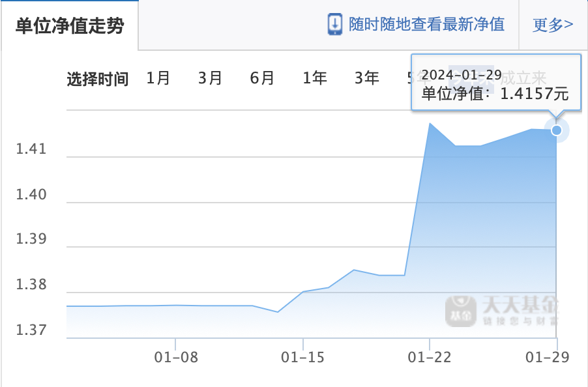
Task: Click the 选择时间 label
Action: [x=98, y=79]
